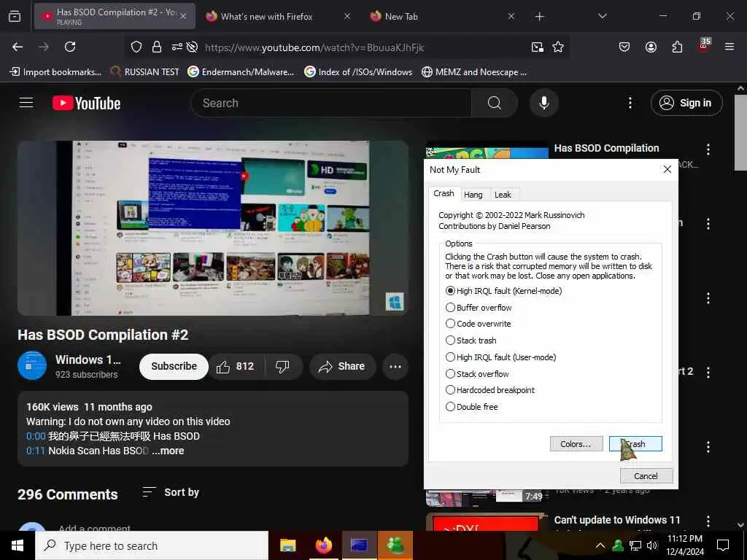Screen dimensions: 747x560
Task: Open the extensions puzzle icon
Action: (677, 47)
